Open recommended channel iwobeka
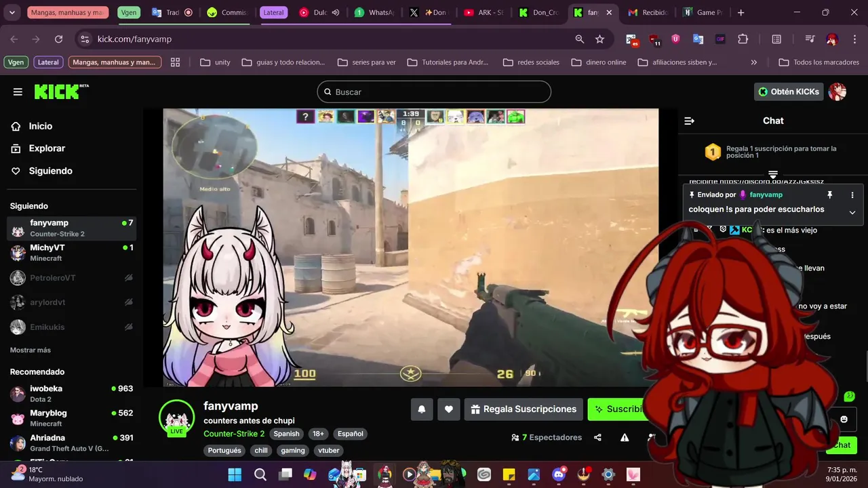This screenshot has height=488, width=868. click(71, 394)
